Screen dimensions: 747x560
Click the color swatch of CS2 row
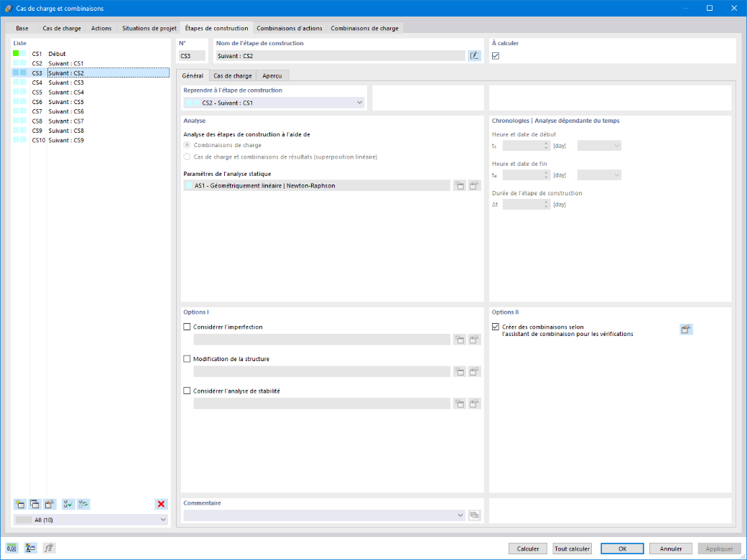click(19, 63)
